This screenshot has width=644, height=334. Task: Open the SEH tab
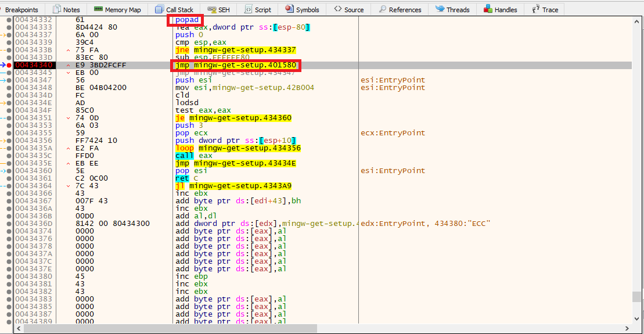219,9
